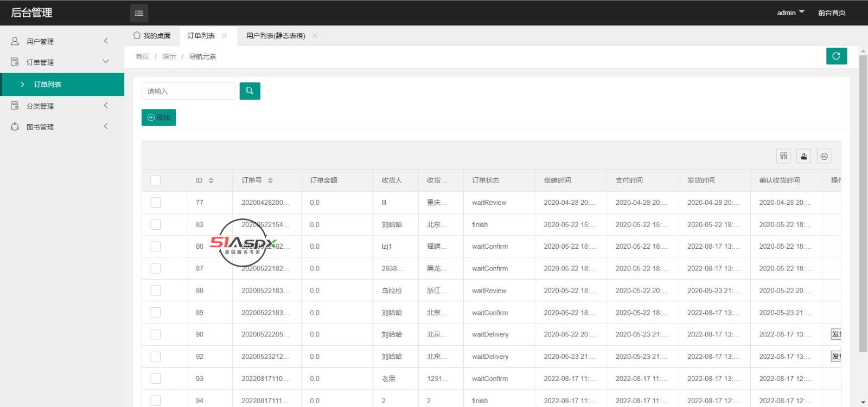Open the admin user dropdown
This screenshot has height=407, width=868.
[x=790, y=12]
